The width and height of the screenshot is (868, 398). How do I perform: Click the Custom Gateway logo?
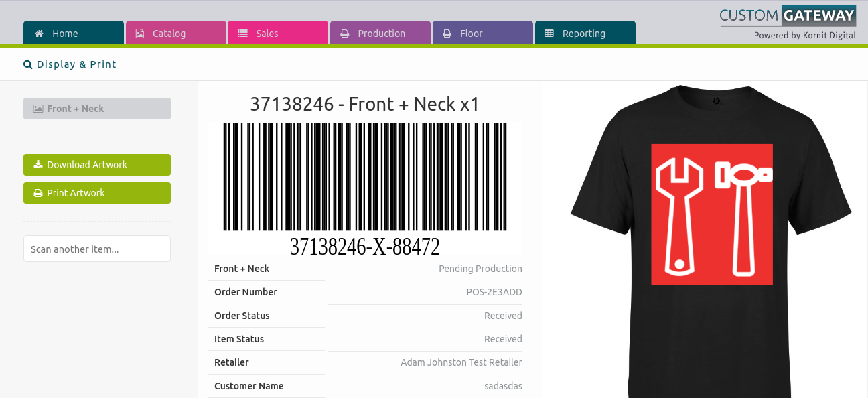[788, 22]
